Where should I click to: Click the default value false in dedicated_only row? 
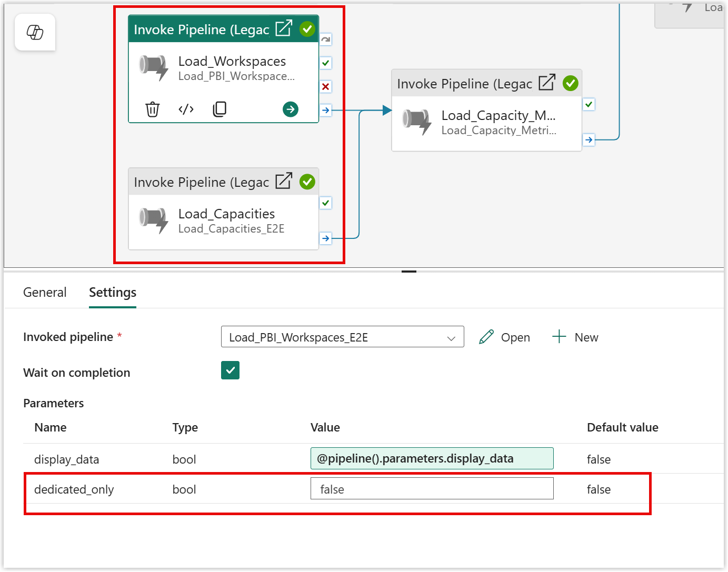point(599,489)
